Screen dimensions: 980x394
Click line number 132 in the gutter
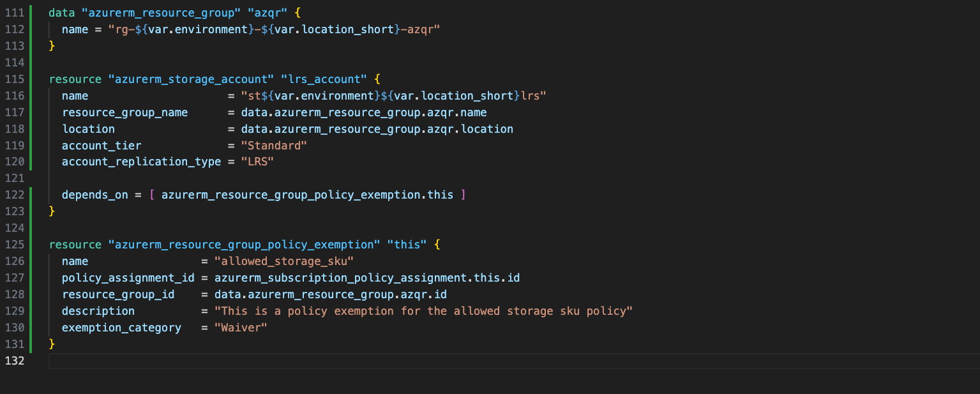pyautogui.click(x=14, y=361)
